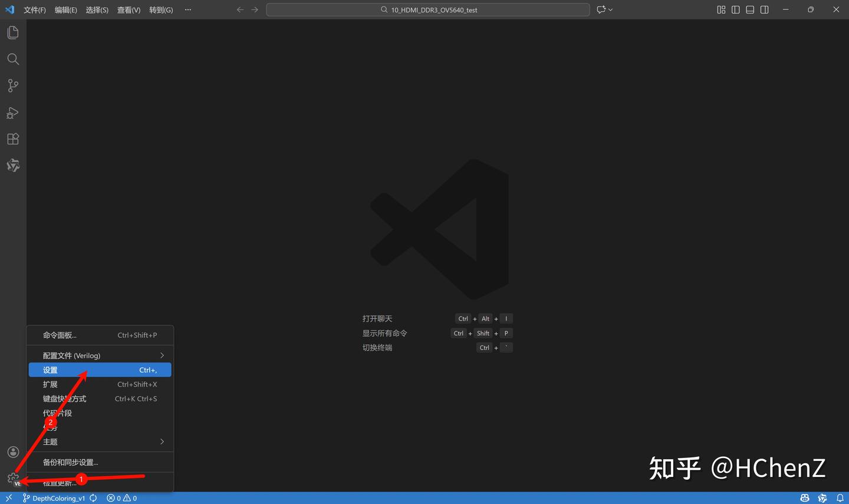
Task: Open the Run and Debug view
Action: 13,113
